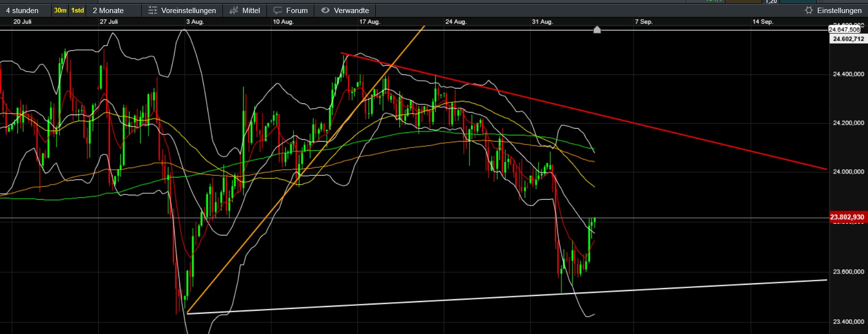Open the 2 Monate range dropdown

coord(108,10)
